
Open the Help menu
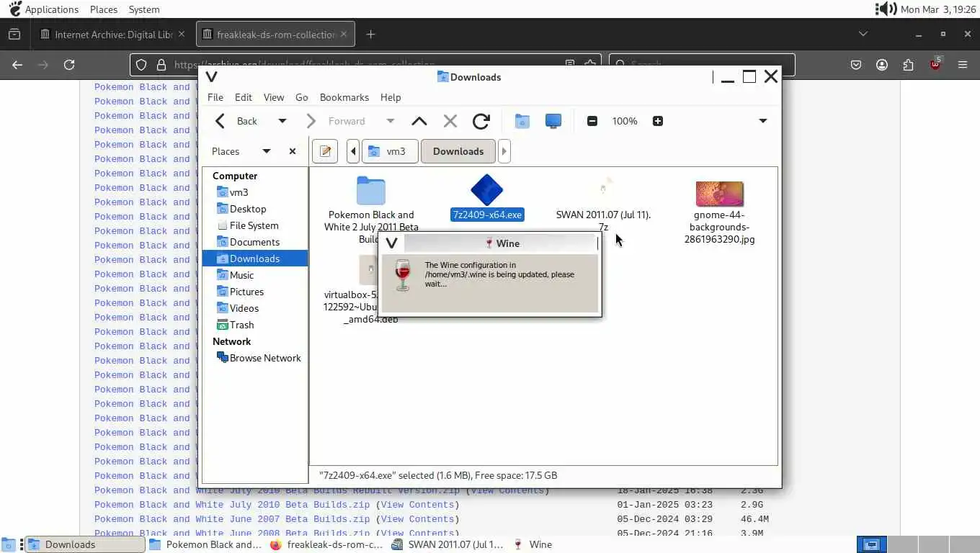[x=391, y=97]
